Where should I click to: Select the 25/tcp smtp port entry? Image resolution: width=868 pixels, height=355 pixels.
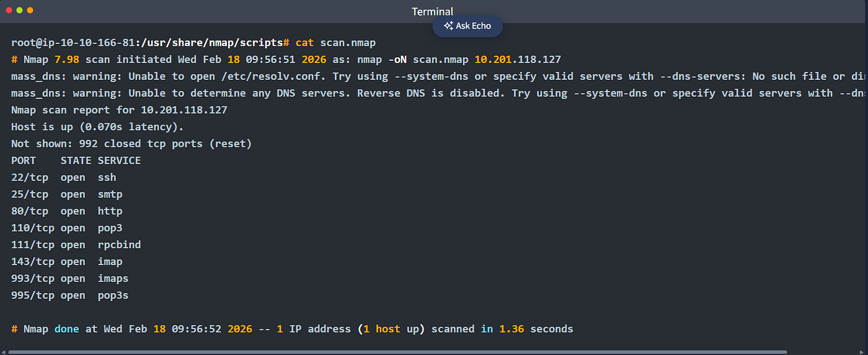(x=67, y=194)
